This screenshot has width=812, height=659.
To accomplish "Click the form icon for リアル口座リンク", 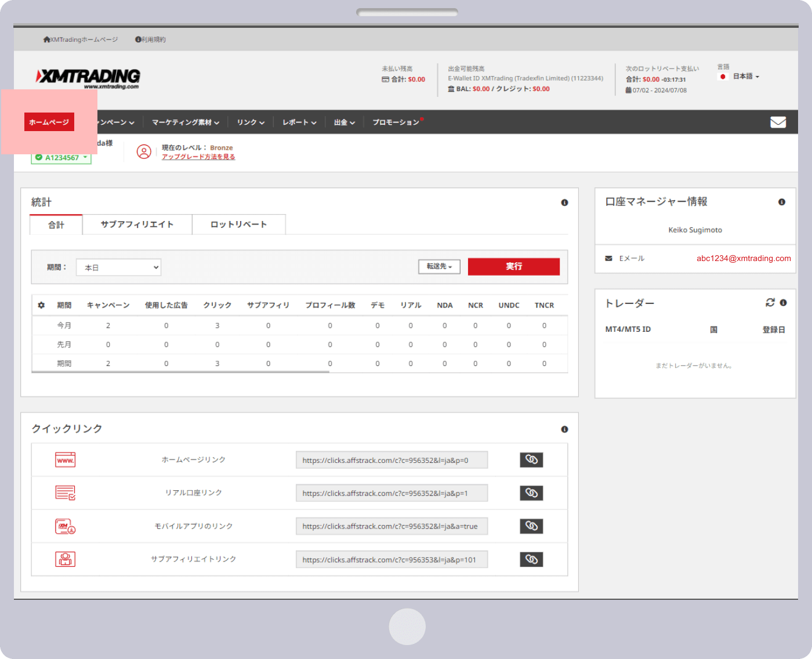I will [x=66, y=493].
